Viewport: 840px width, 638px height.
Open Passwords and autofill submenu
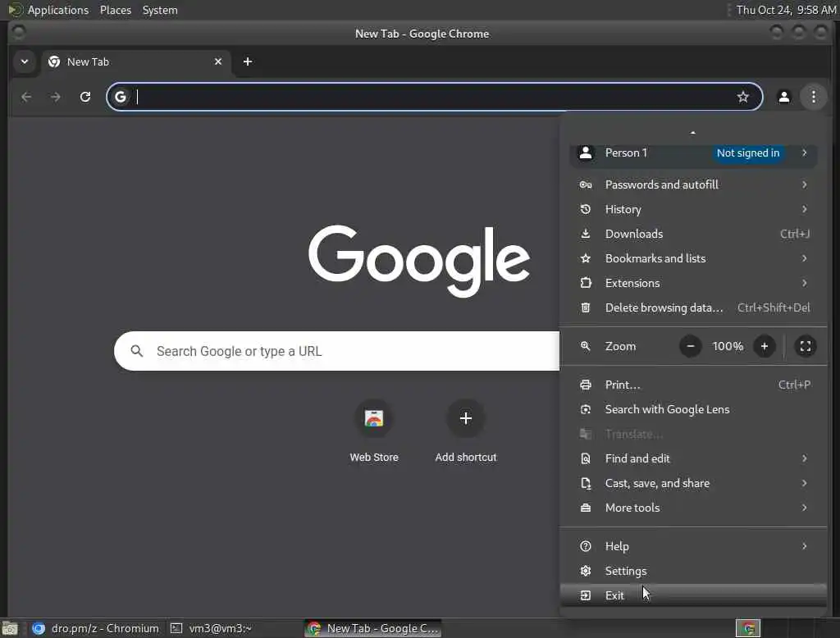pyautogui.click(x=692, y=185)
